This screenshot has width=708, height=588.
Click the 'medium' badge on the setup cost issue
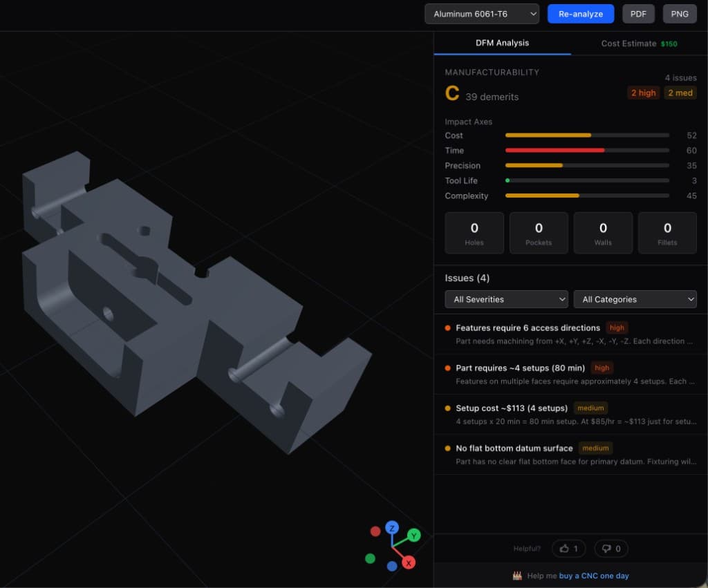click(x=590, y=408)
